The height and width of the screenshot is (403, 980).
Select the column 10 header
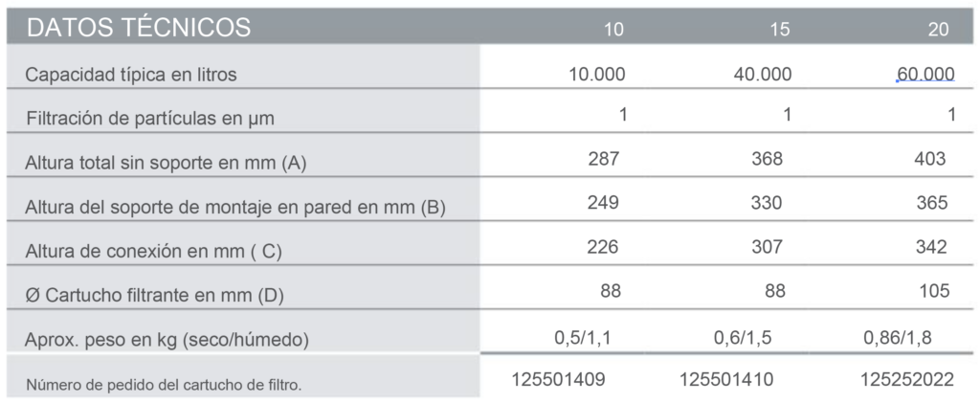point(613,30)
